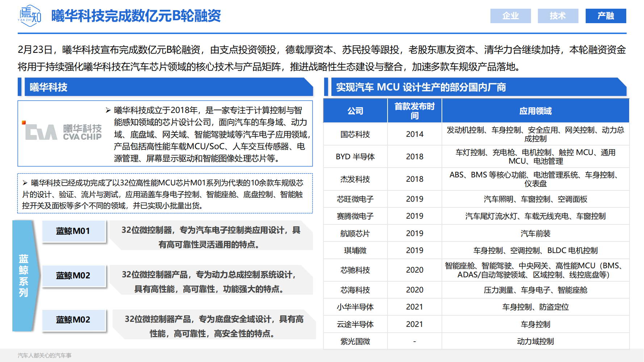This screenshot has width=644, height=362.
Task: Click the 汽车照明、车窗控制、空调面板 cell
Action: (x=535, y=199)
